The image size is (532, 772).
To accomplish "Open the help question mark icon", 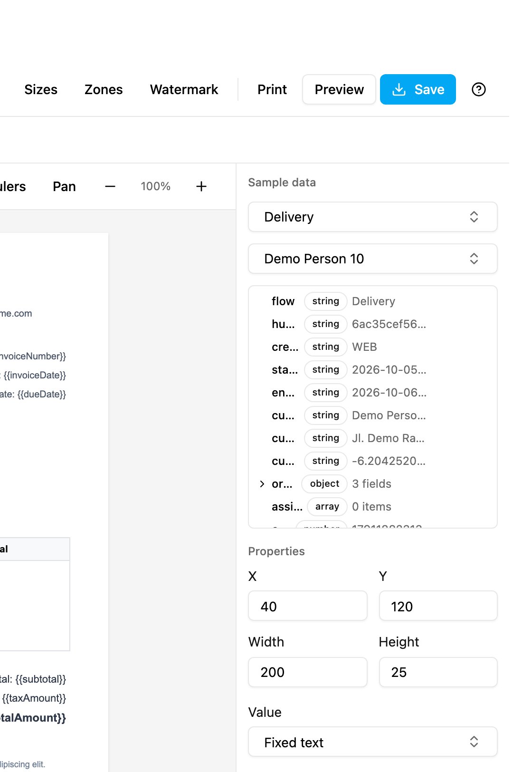I will pos(478,89).
